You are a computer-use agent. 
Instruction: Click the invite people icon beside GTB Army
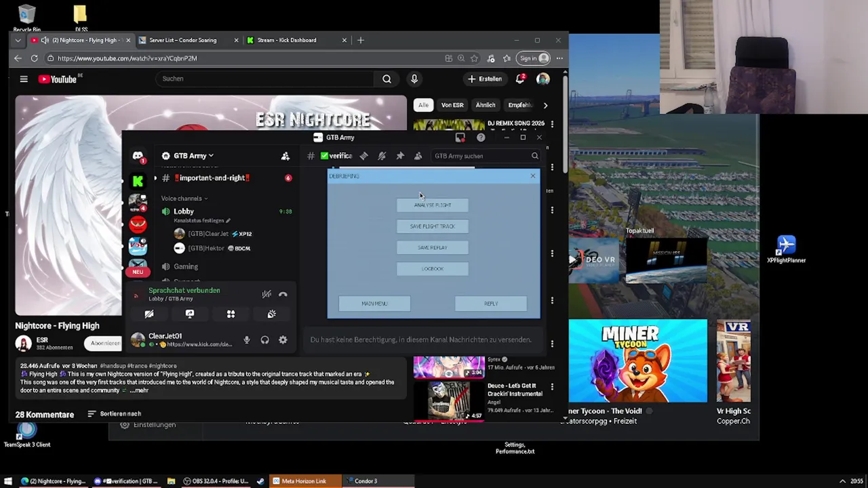285,156
